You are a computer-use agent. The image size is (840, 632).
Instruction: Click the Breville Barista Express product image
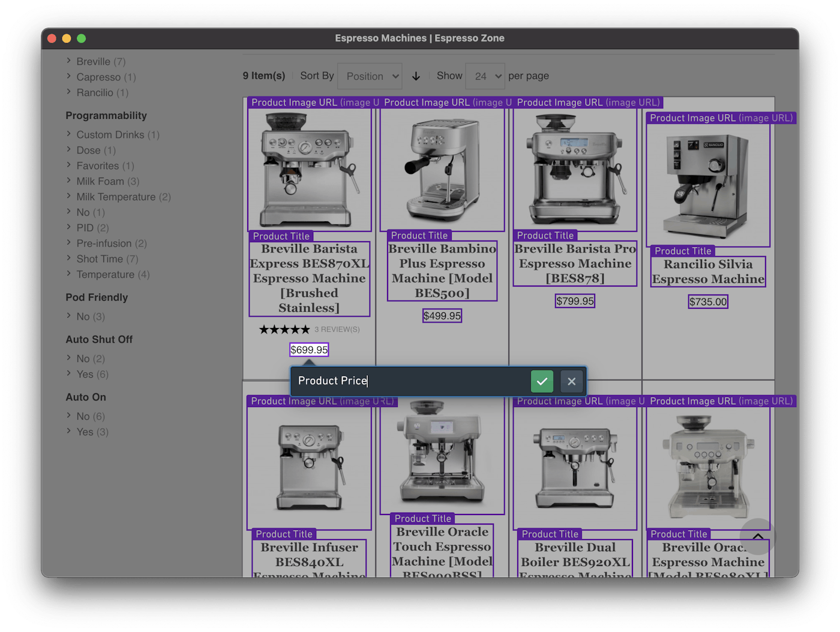pyautogui.click(x=310, y=170)
